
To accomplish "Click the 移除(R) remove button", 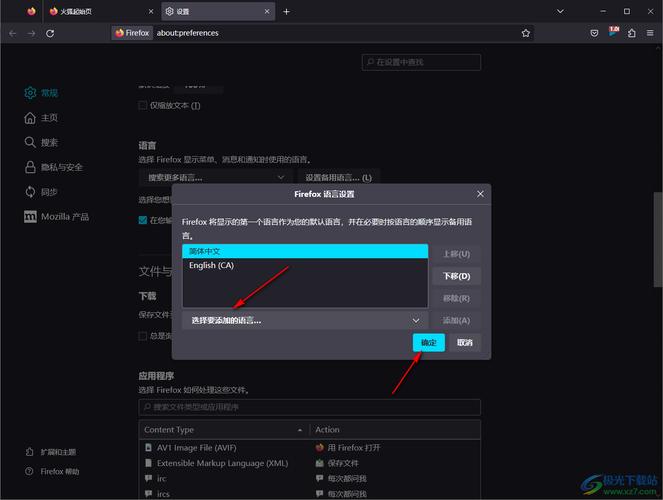I will [456, 298].
